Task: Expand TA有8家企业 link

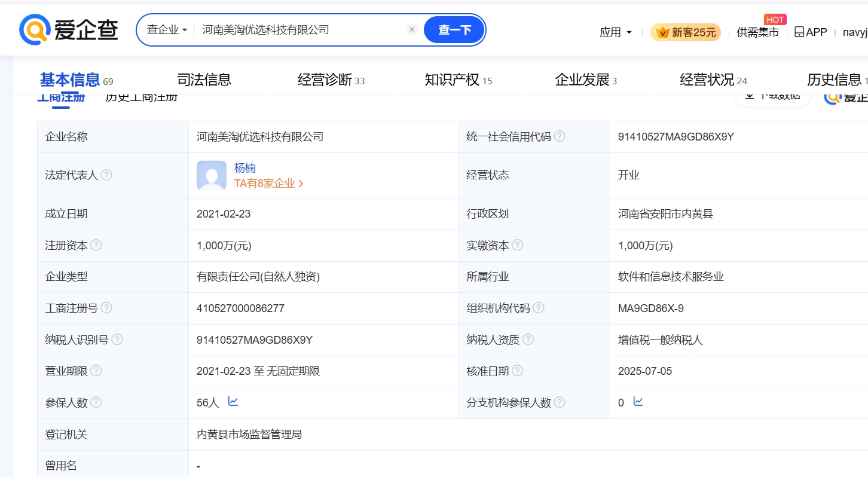Action: coord(269,184)
